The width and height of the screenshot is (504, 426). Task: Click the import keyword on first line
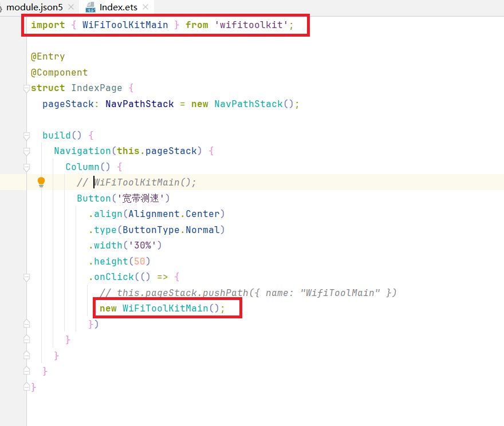pos(48,25)
